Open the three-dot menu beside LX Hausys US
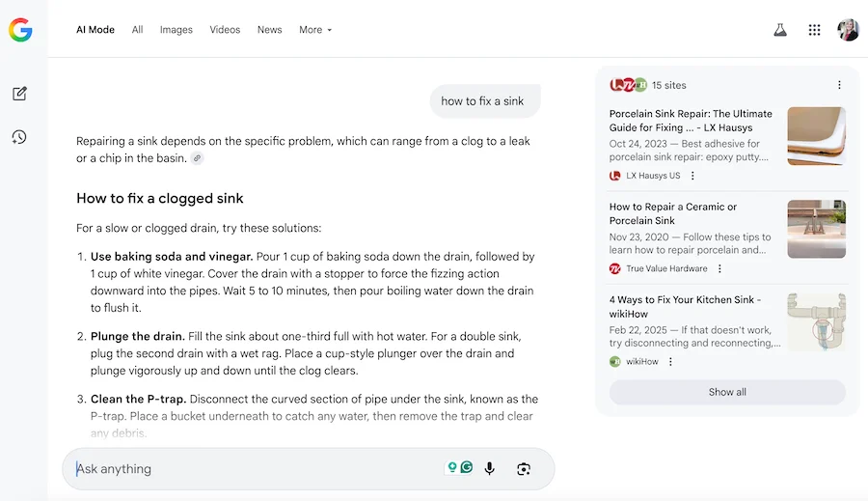Screen dimensions: 868x501 click(692, 176)
